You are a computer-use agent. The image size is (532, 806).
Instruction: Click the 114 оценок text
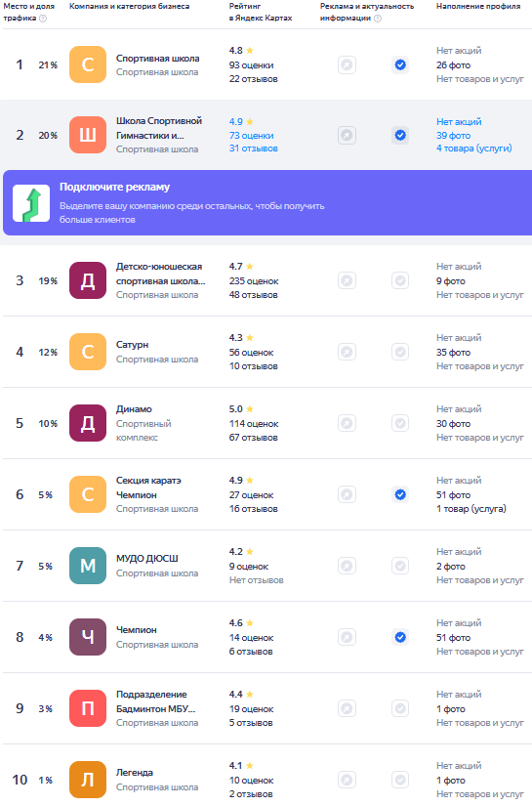point(254,424)
